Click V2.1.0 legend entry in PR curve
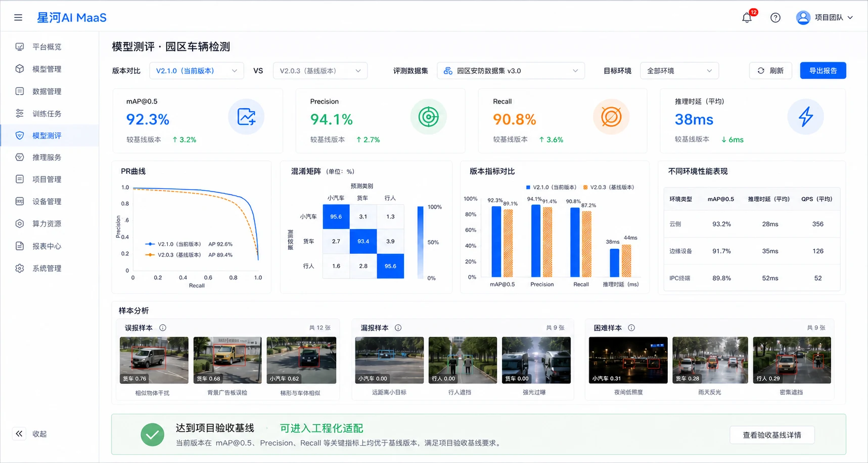The image size is (868, 463). 189,244
